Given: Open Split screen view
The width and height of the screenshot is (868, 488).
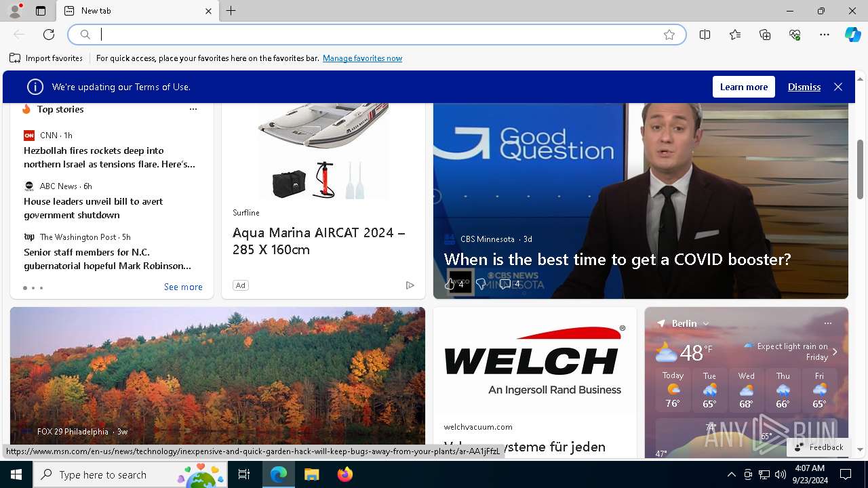Looking at the screenshot, I should point(705,35).
